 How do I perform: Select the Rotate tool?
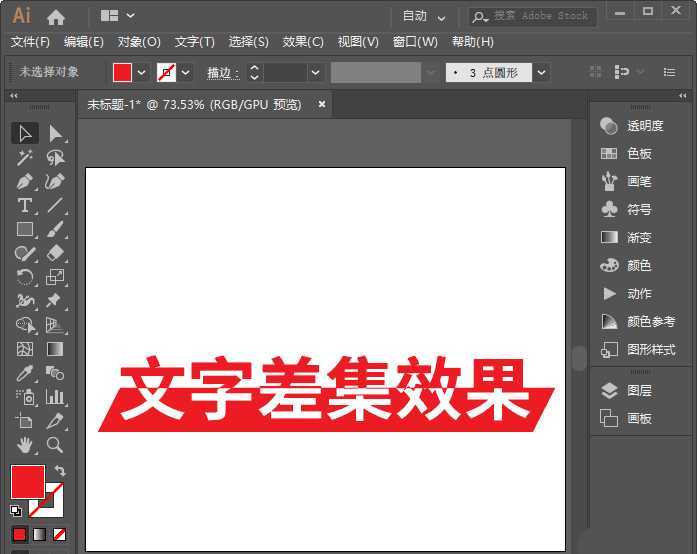pyautogui.click(x=25, y=277)
